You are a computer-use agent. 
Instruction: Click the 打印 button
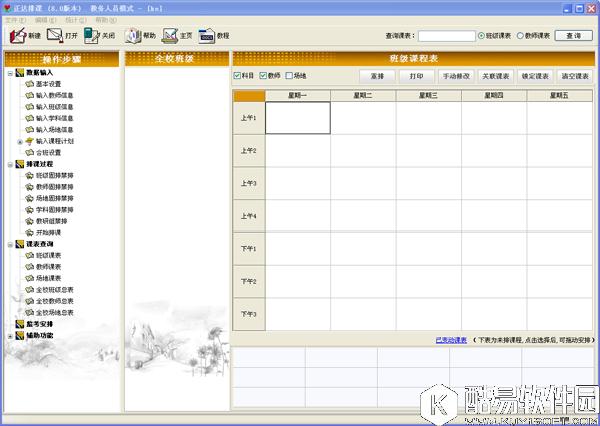(x=416, y=76)
